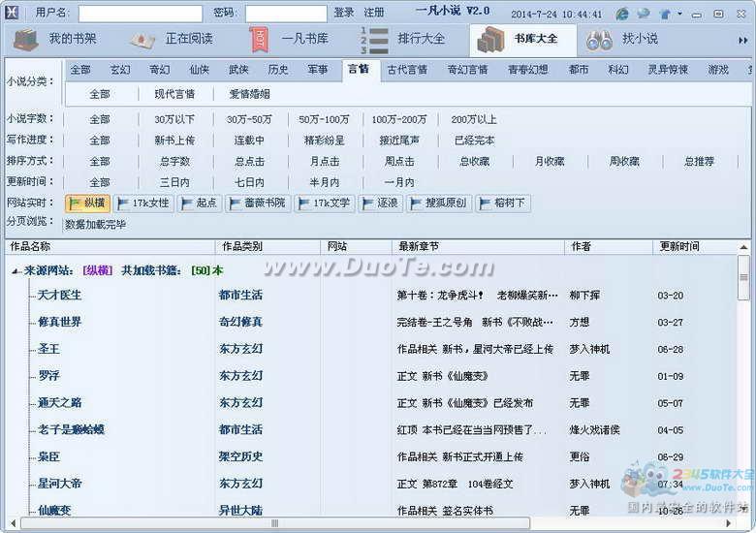Click the 用户名 username input field
This screenshot has height=533, width=756.
pos(140,14)
